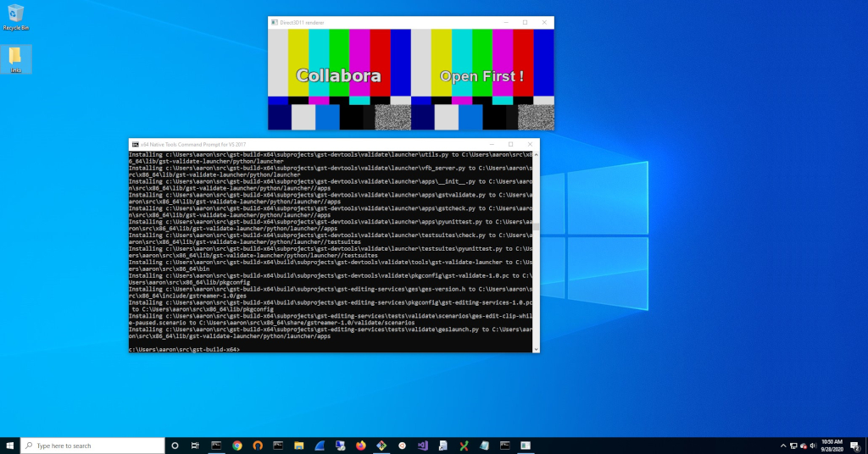The height and width of the screenshot is (454, 868).
Task: Click the command prompt scrollbar up arrow
Action: [x=536, y=155]
